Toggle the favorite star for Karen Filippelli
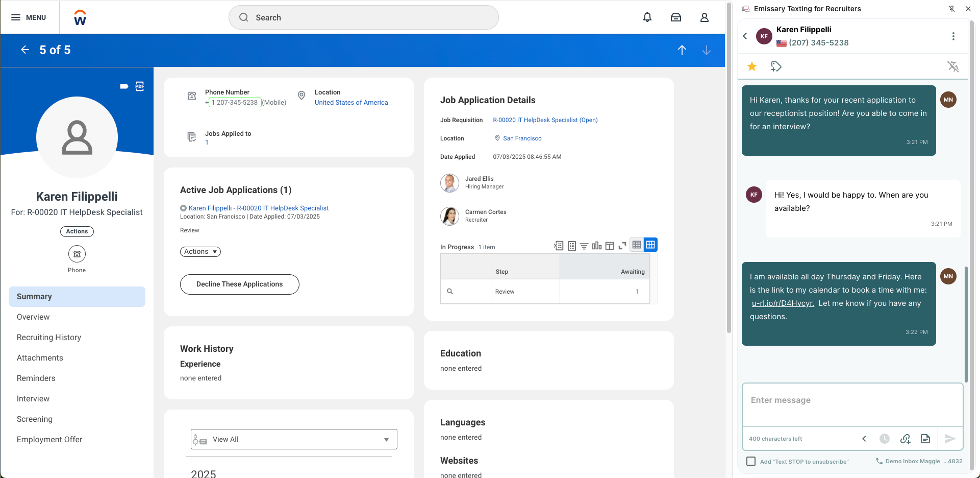Viewport: 980px width, 478px height. tap(752, 66)
